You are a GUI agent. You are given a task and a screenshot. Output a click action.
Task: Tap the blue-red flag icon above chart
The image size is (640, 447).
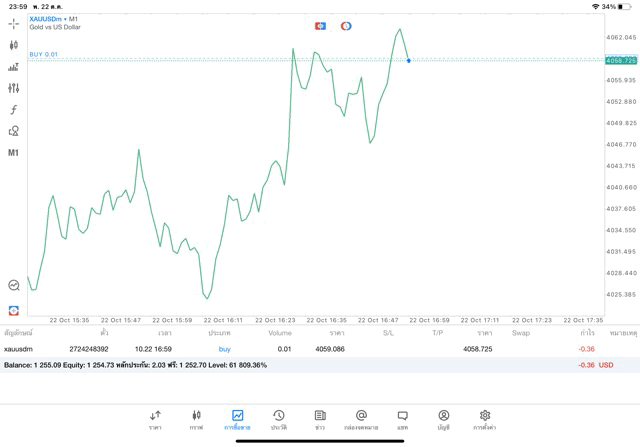pyautogui.click(x=320, y=25)
